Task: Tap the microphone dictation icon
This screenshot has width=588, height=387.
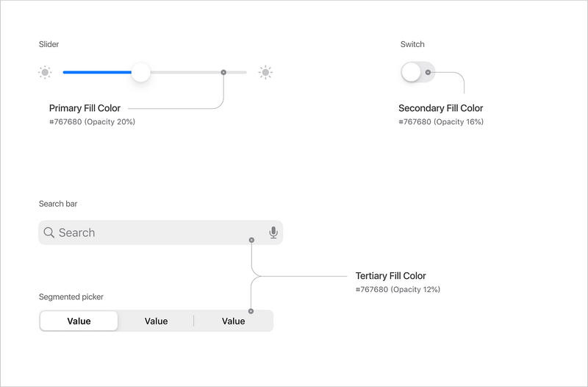Action: click(x=273, y=232)
